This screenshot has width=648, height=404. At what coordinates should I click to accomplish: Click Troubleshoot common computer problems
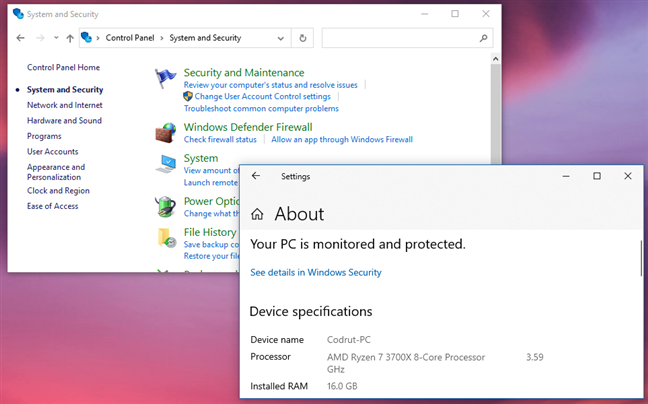pyautogui.click(x=261, y=108)
